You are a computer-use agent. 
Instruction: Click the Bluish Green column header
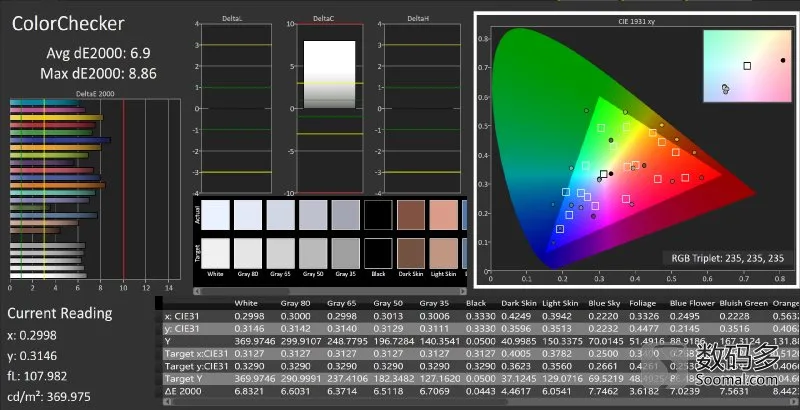pyautogui.click(x=743, y=303)
